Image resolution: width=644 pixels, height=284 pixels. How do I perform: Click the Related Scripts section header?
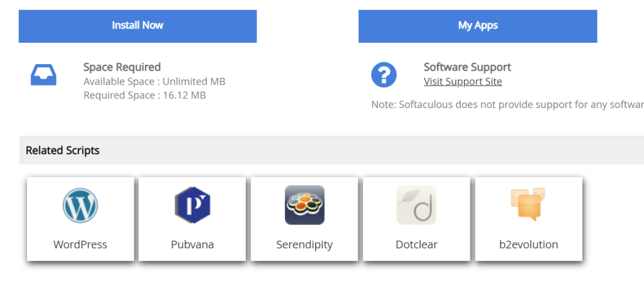pyautogui.click(x=62, y=150)
